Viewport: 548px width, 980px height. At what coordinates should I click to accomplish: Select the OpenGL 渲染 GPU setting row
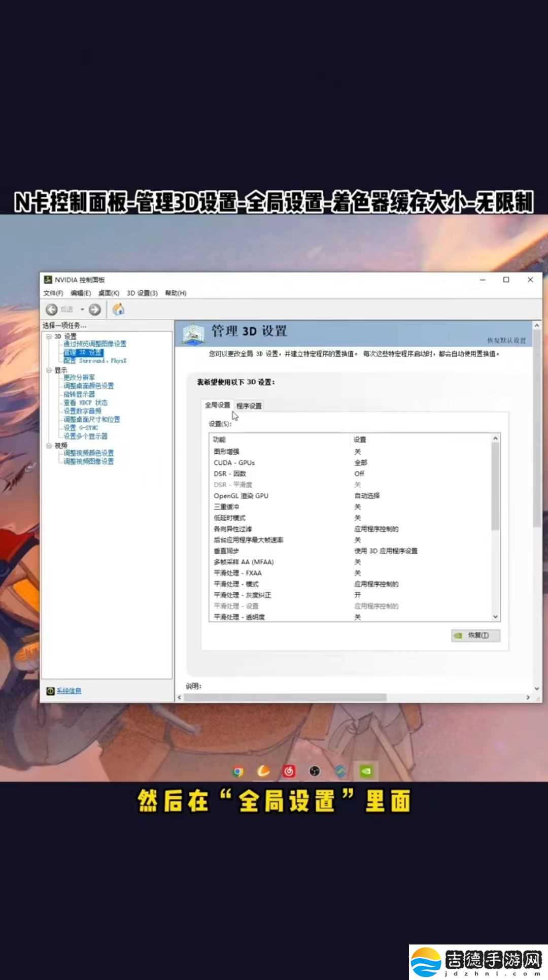[x=351, y=496]
